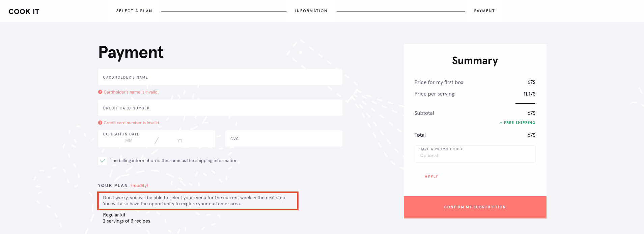Select the Payment step label
Image resolution: width=644 pixels, height=234 pixels.
tap(484, 11)
